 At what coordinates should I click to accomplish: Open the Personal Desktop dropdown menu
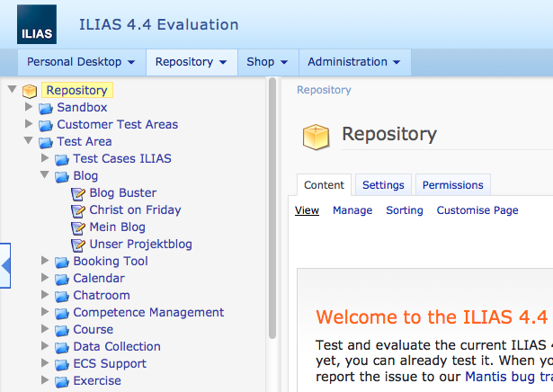(80, 62)
